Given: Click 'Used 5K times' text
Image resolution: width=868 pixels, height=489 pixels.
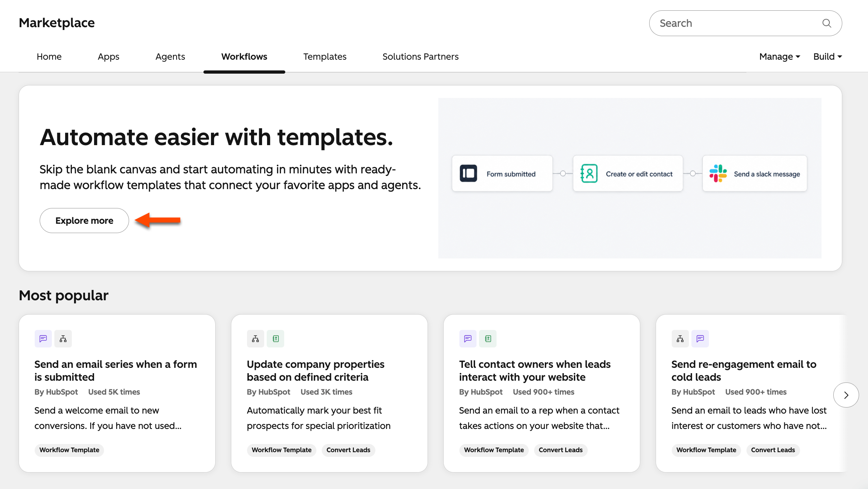Looking at the screenshot, I should (114, 392).
